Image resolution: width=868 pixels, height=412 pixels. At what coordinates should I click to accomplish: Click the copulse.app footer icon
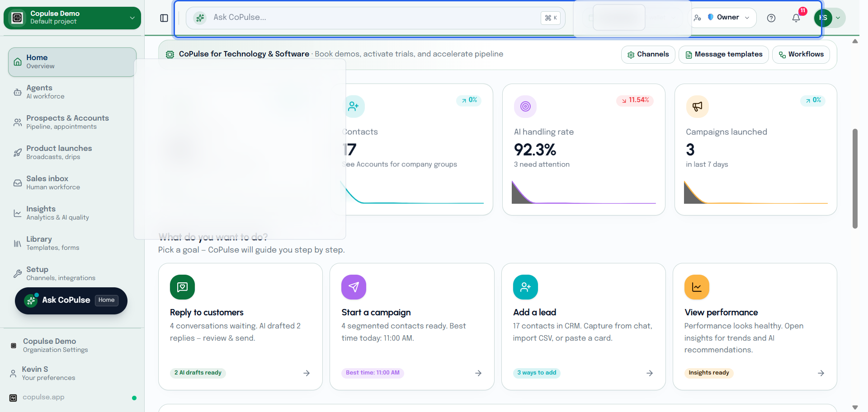pos(13,398)
